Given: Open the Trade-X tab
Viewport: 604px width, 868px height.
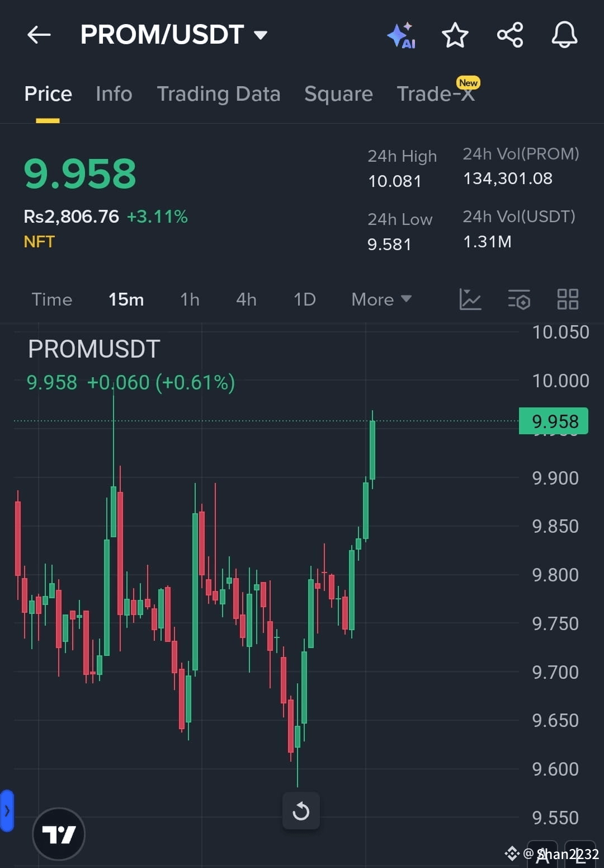Looking at the screenshot, I should pos(436,93).
